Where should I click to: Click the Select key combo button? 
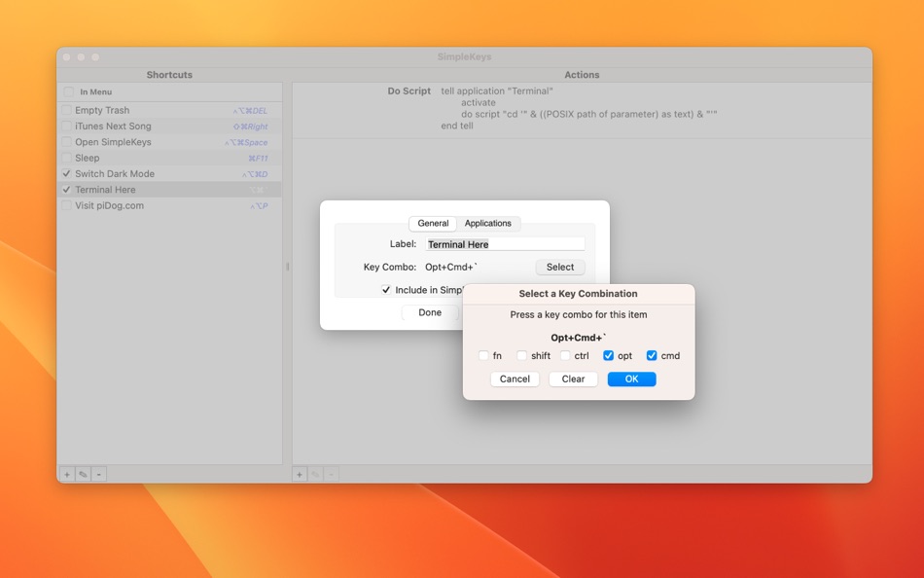(x=560, y=268)
